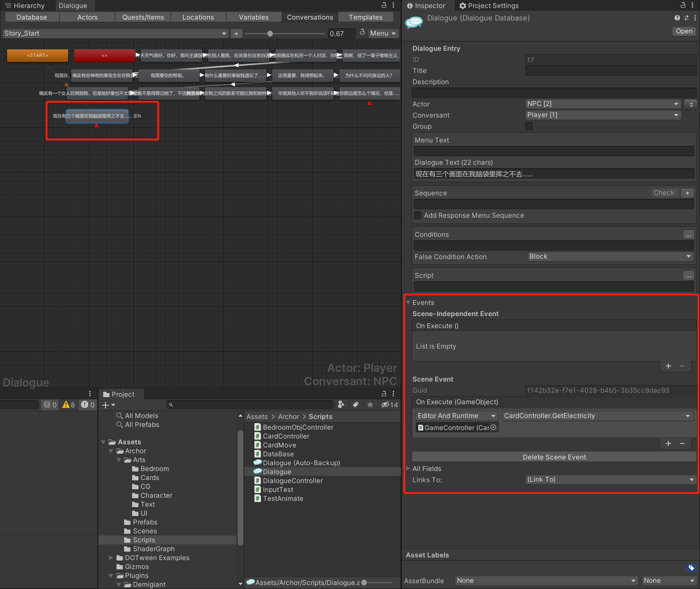The image size is (700, 589).
Task: Change the Conversant dropdown from Player [1]
Action: click(x=603, y=115)
